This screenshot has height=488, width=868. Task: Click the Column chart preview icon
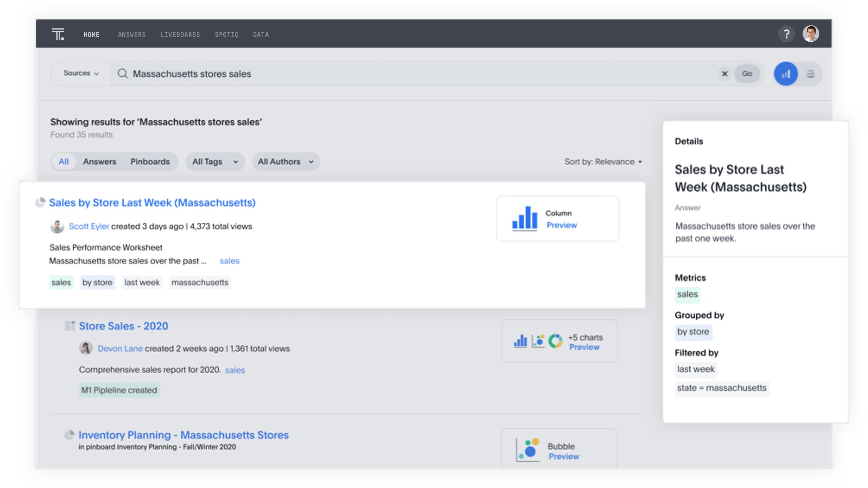tap(525, 219)
